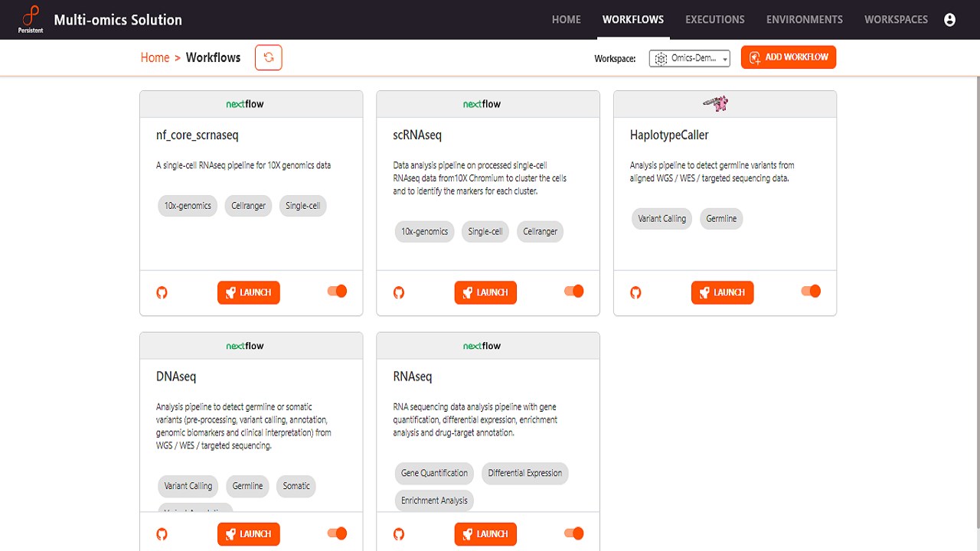Image resolution: width=980 pixels, height=551 pixels.
Task: Disable the scRNAseq workflow toggle
Action: coord(574,291)
